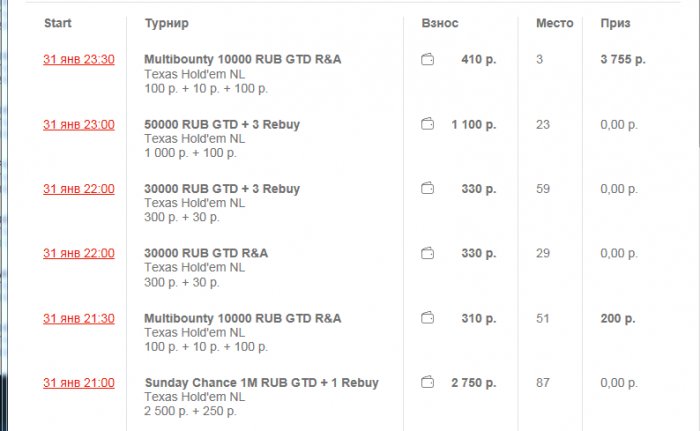
Task: Open the 31 янв 21:30 start time link
Action: [x=78, y=319]
